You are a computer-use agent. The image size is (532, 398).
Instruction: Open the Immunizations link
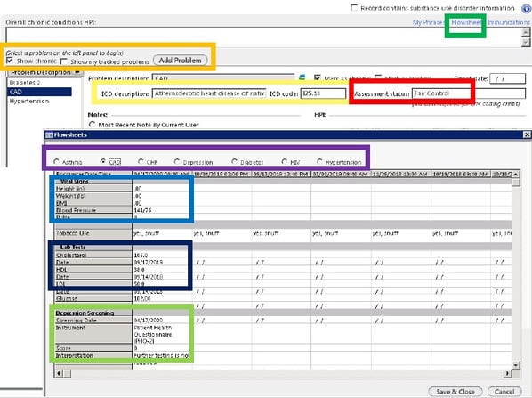508,22
